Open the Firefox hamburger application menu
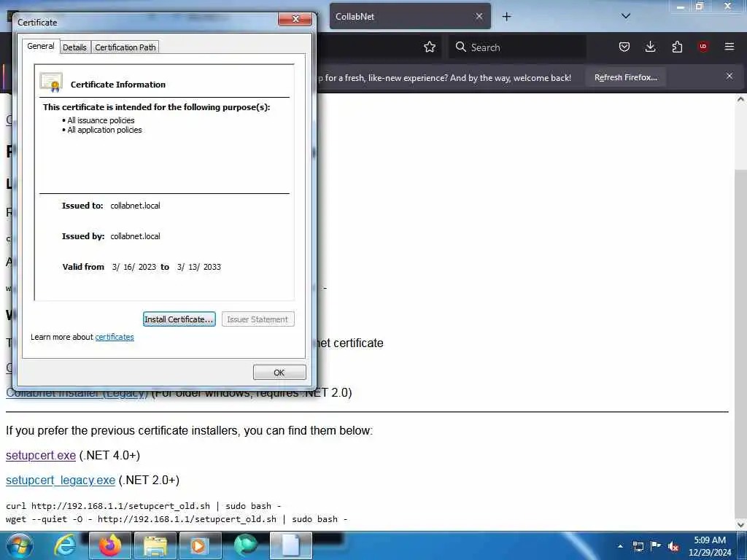This screenshot has height=560, width=747. [729, 47]
